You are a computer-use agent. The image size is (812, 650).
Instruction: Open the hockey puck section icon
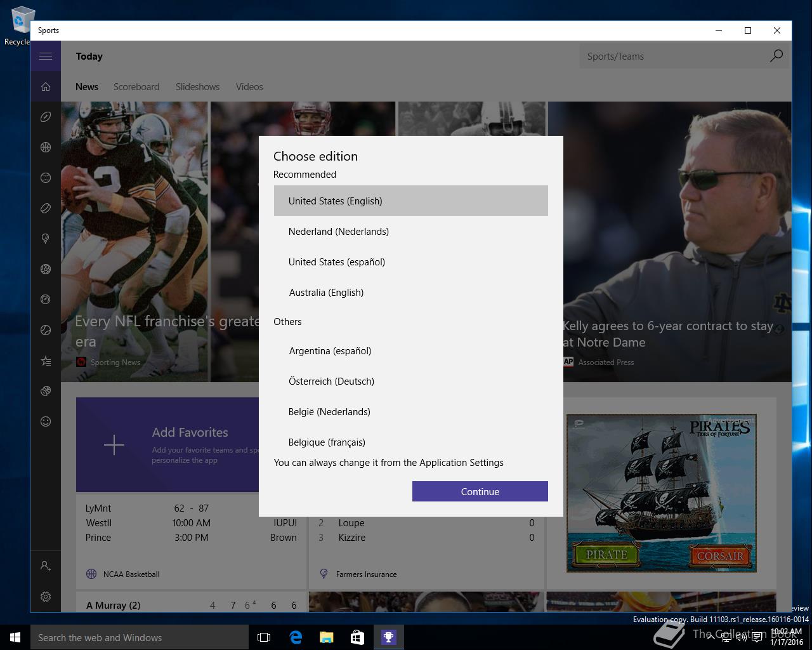46,208
